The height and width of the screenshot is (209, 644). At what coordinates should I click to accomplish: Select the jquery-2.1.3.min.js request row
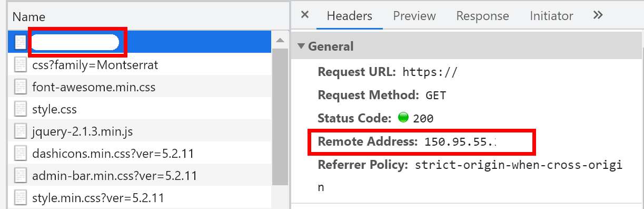(x=140, y=131)
